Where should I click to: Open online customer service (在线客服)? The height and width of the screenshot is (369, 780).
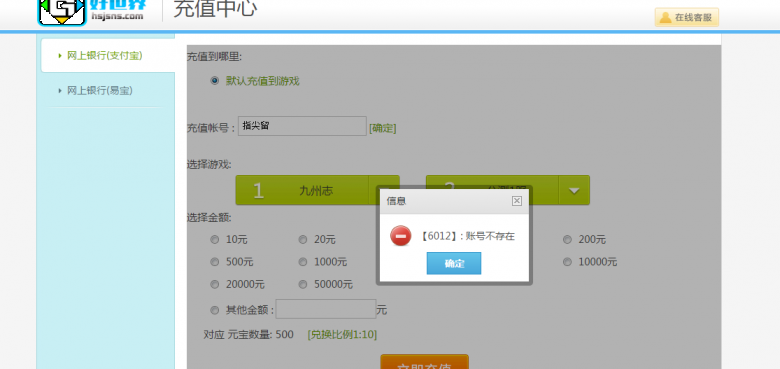[686, 17]
